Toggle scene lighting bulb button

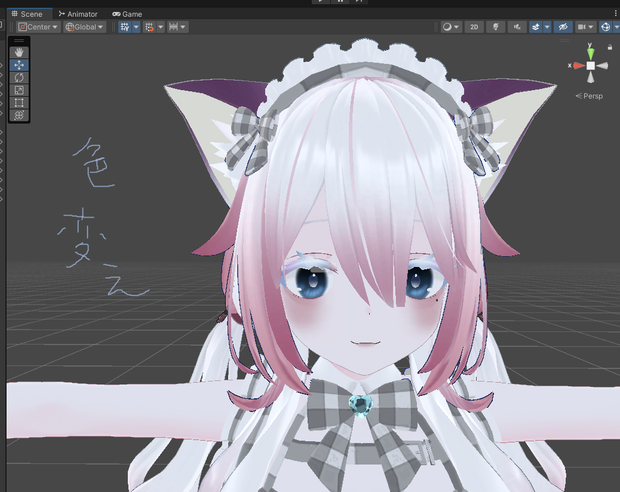(x=495, y=27)
